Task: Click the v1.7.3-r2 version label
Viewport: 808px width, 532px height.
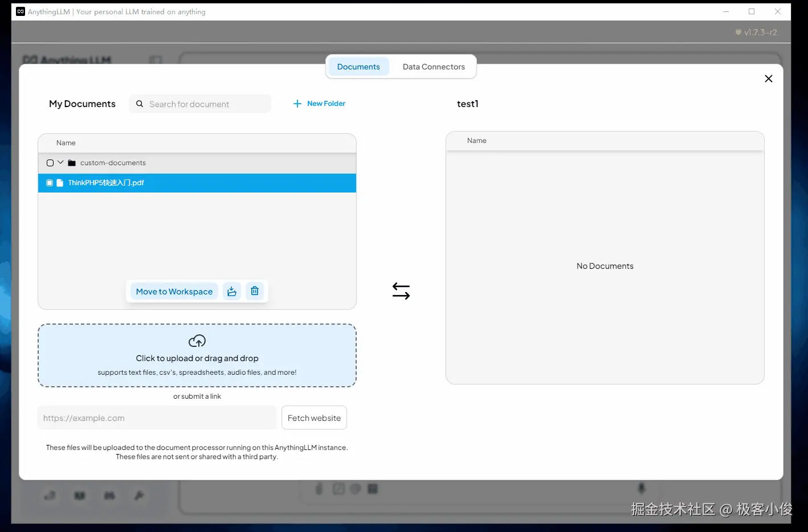Action: 760,32
